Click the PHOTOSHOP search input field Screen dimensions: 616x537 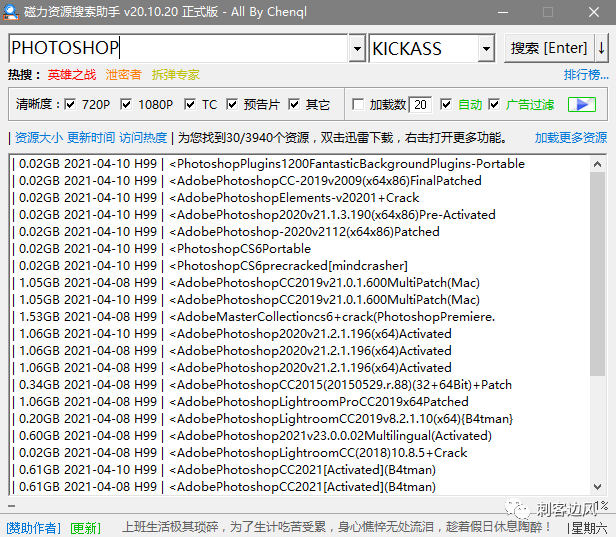tap(178, 48)
